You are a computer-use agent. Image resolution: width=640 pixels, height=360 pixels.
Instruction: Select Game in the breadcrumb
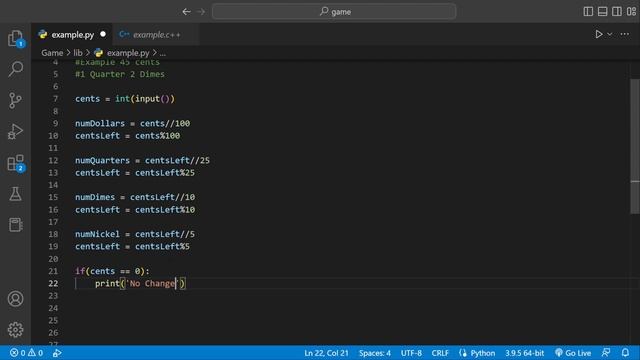pyautogui.click(x=52, y=53)
